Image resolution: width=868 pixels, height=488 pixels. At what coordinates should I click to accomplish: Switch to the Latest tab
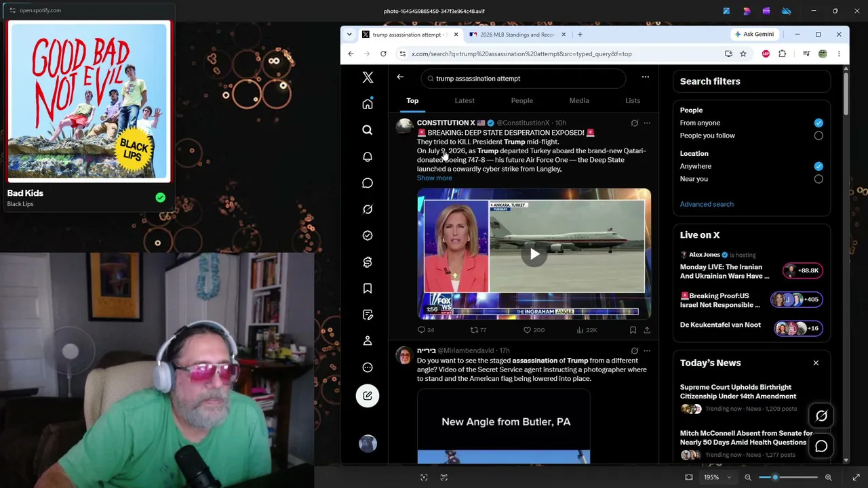465,100
